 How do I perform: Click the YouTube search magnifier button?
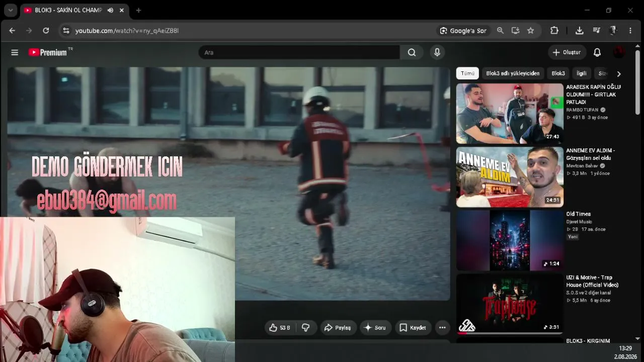(x=412, y=52)
